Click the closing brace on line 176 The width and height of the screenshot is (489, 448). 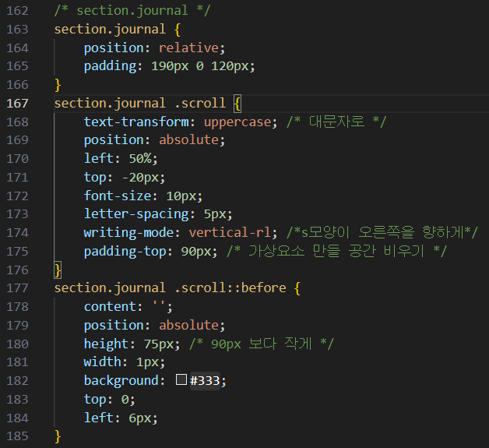coord(58,270)
